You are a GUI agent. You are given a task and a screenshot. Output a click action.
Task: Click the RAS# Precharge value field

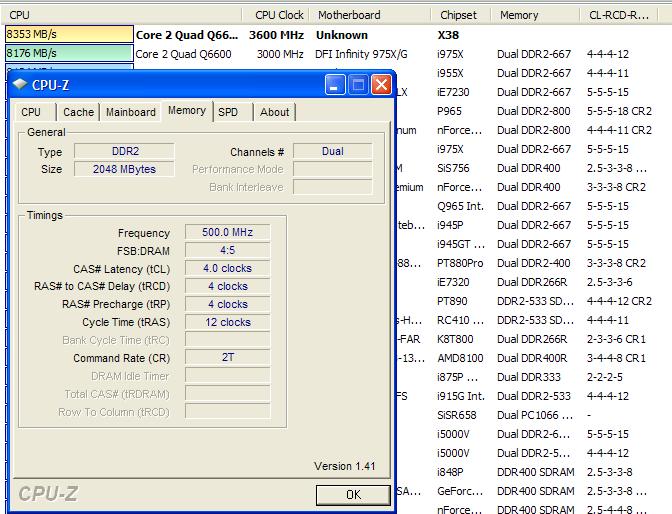pyautogui.click(x=227, y=304)
